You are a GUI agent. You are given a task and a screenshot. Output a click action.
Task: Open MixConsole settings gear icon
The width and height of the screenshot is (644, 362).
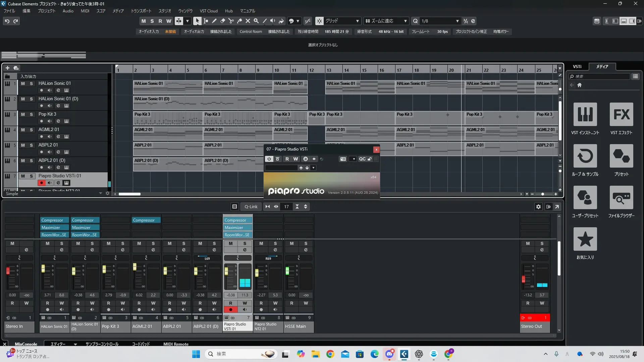coord(538,207)
